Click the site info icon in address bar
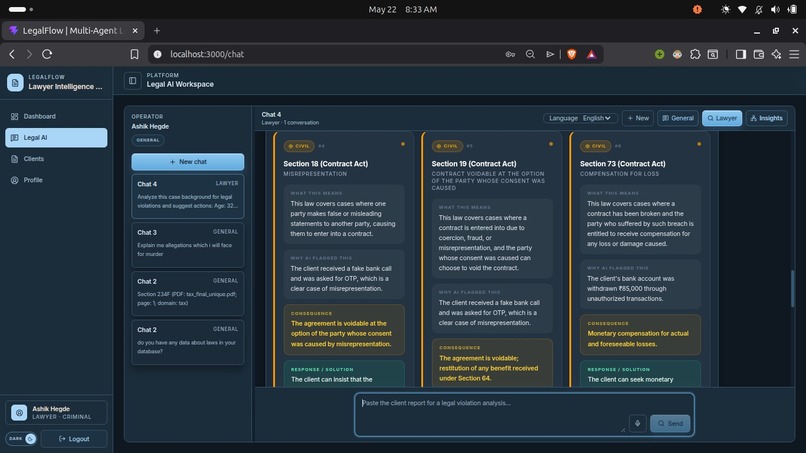Image resolution: width=806 pixels, height=453 pixels. (x=158, y=54)
